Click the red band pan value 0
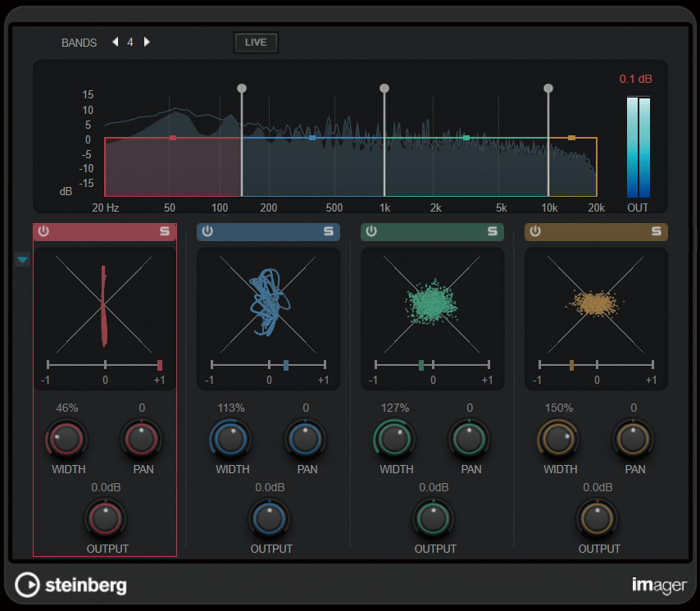The height and width of the screenshot is (611, 700). [x=142, y=408]
